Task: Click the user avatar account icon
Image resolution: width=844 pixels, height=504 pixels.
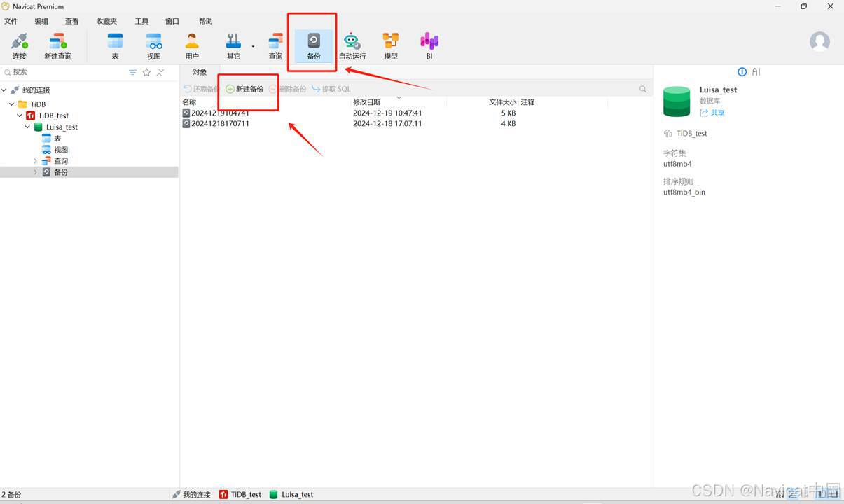Action: tap(819, 41)
